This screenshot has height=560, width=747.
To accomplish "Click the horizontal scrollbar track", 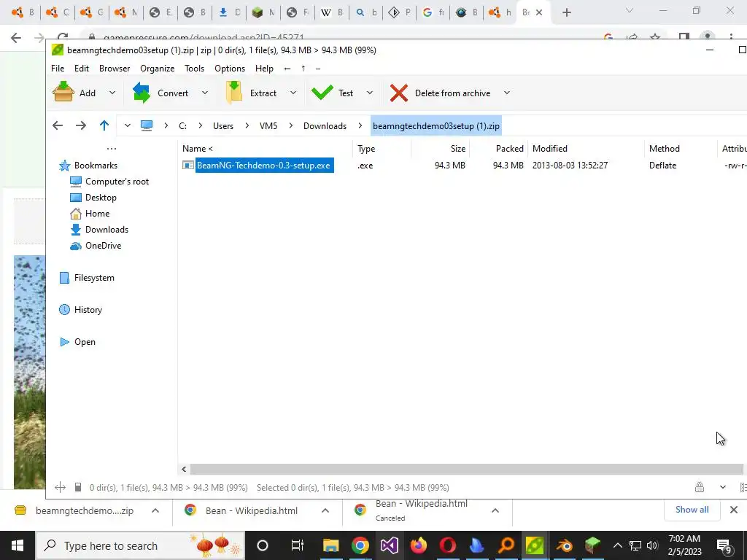I will pyautogui.click(x=466, y=470).
